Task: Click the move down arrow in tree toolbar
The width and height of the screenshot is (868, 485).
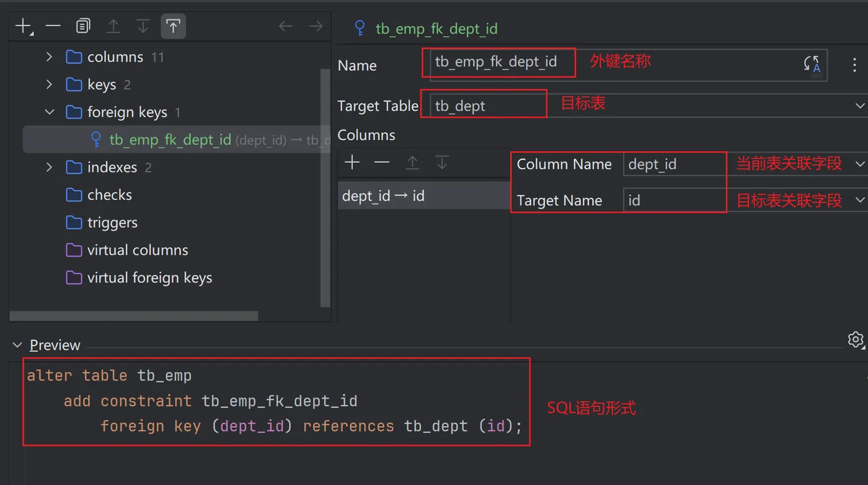Action: [143, 26]
